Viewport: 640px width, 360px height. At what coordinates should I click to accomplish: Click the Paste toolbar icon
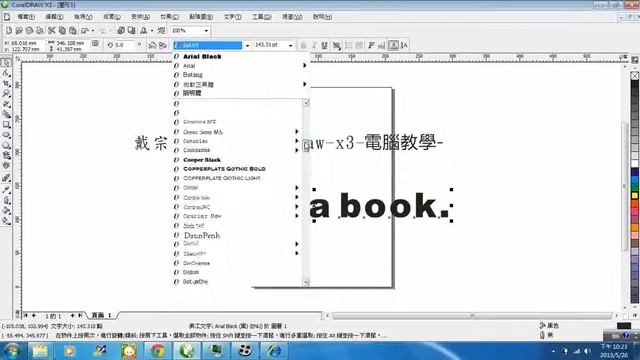(x=72, y=31)
